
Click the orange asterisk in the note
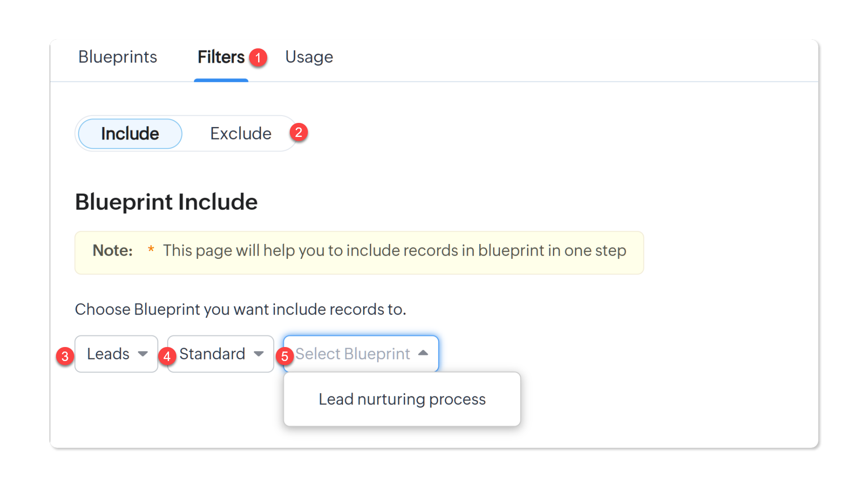[x=151, y=249]
